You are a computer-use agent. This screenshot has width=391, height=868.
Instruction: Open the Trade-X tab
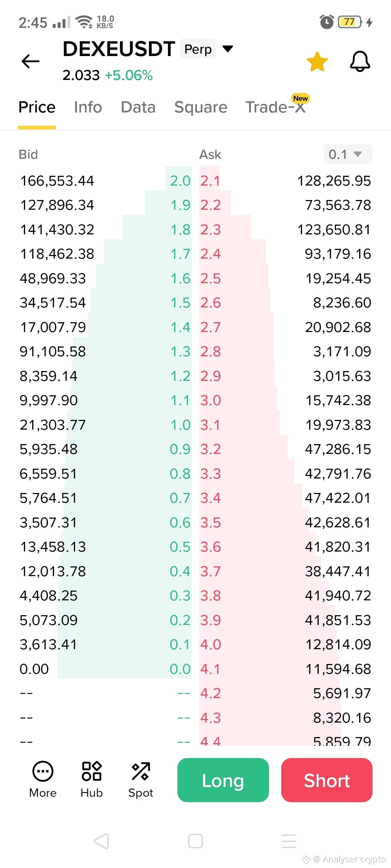tap(276, 107)
